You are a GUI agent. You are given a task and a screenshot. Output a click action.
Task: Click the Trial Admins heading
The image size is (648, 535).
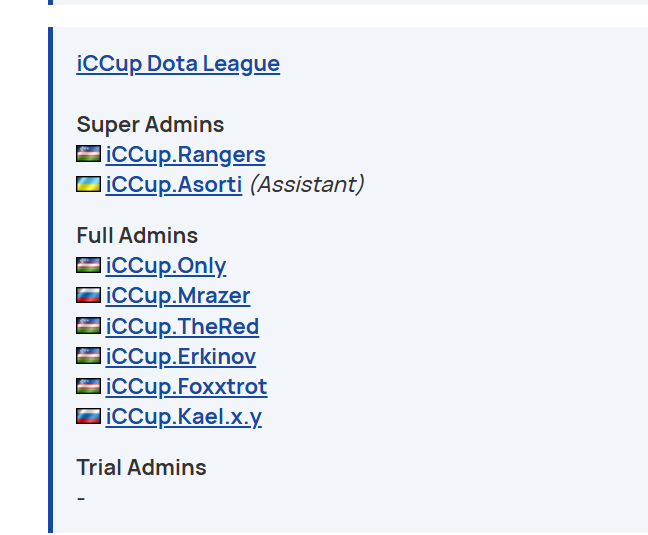[141, 467]
